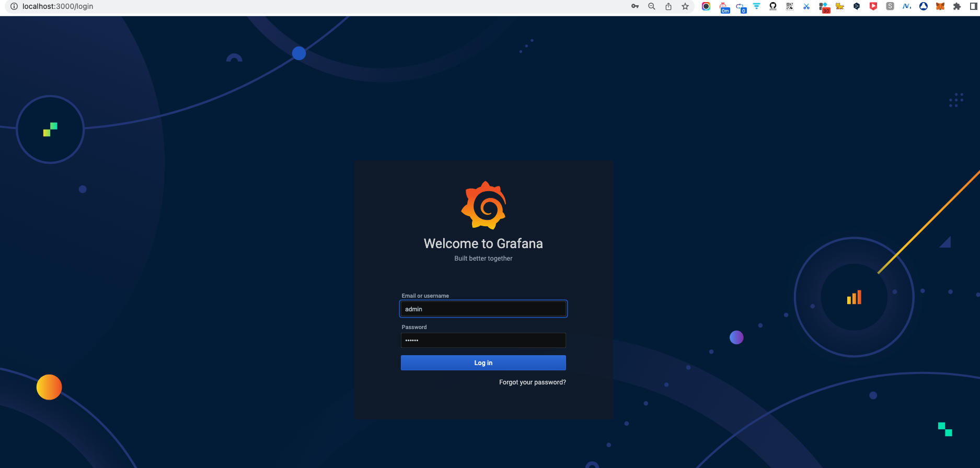980x468 pixels.
Task: Open the timer extension showing 0m
Action: click(x=724, y=7)
